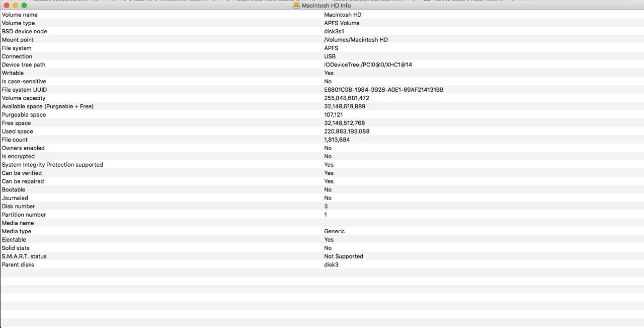Select the Partition number value "1"
Image resolution: width=644 pixels, height=328 pixels.
pyautogui.click(x=326, y=215)
